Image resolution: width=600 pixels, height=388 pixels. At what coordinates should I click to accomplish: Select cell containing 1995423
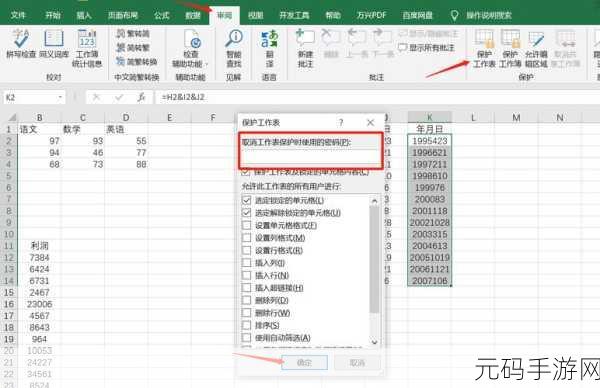coord(430,141)
